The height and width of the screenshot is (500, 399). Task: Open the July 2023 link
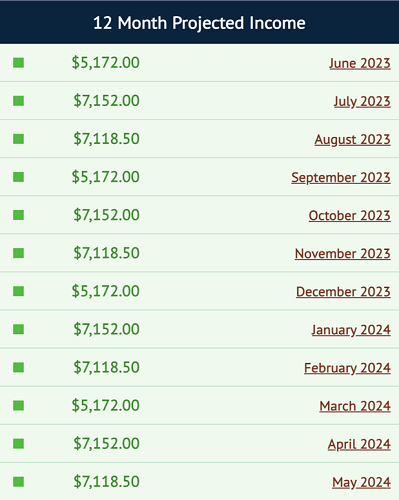pyautogui.click(x=362, y=101)
